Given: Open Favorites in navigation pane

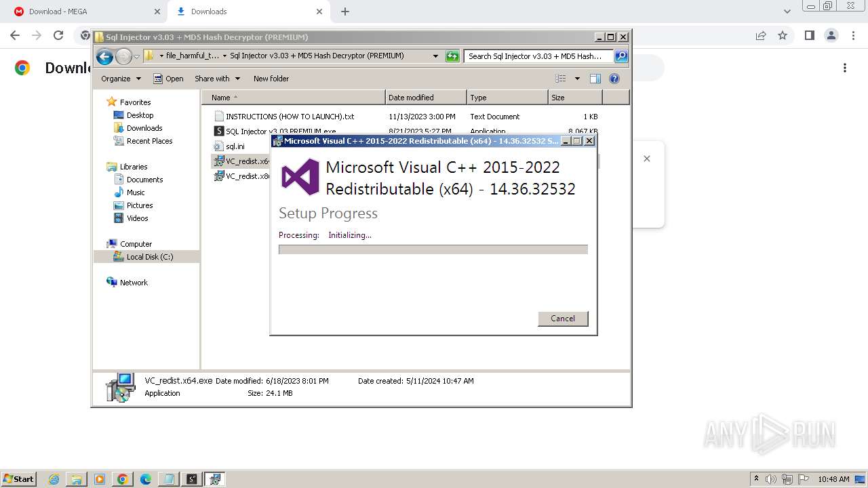Looking at the screenshot, I should click(x=135, y=102).
